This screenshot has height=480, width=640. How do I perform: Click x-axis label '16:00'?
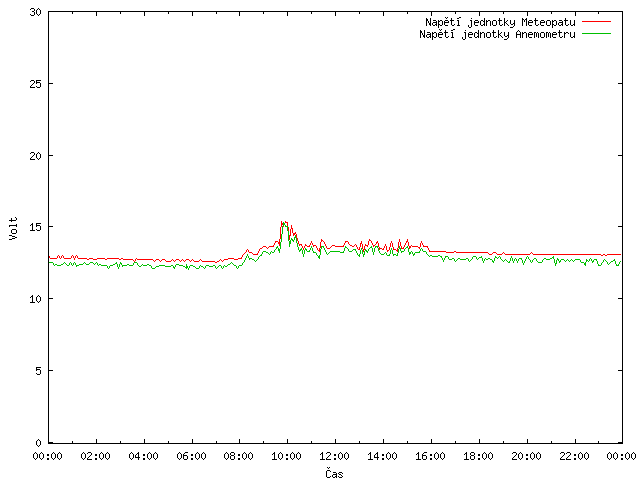430,456
